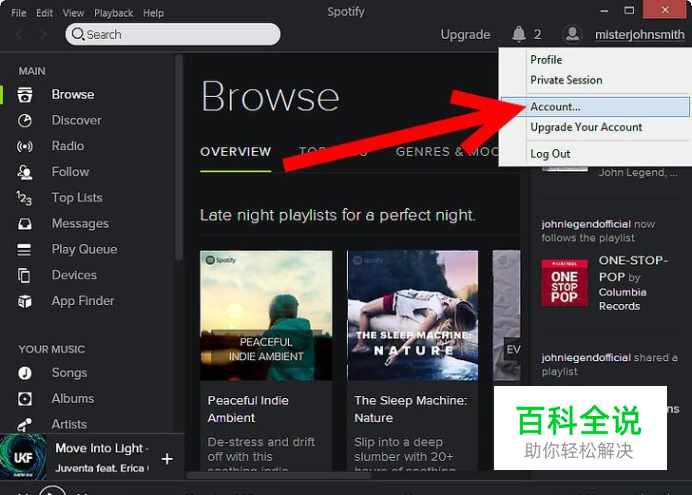Click the Devices icon
692x495 pixels.
24,275
